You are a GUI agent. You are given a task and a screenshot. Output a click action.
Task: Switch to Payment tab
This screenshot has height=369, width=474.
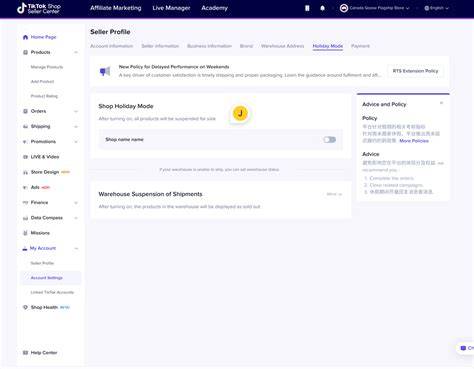[360, 46]
